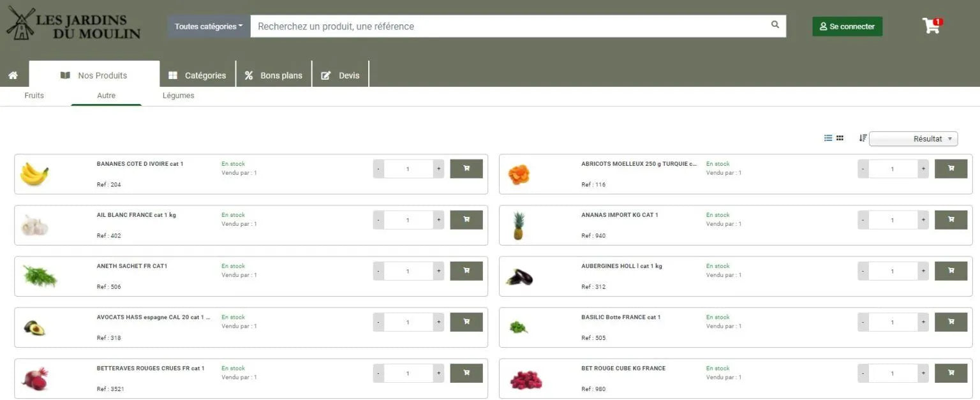Image resolution: width=980 pixels, height=400 pixels.
Task: Open the Bons plans tab
Action: 274,75
